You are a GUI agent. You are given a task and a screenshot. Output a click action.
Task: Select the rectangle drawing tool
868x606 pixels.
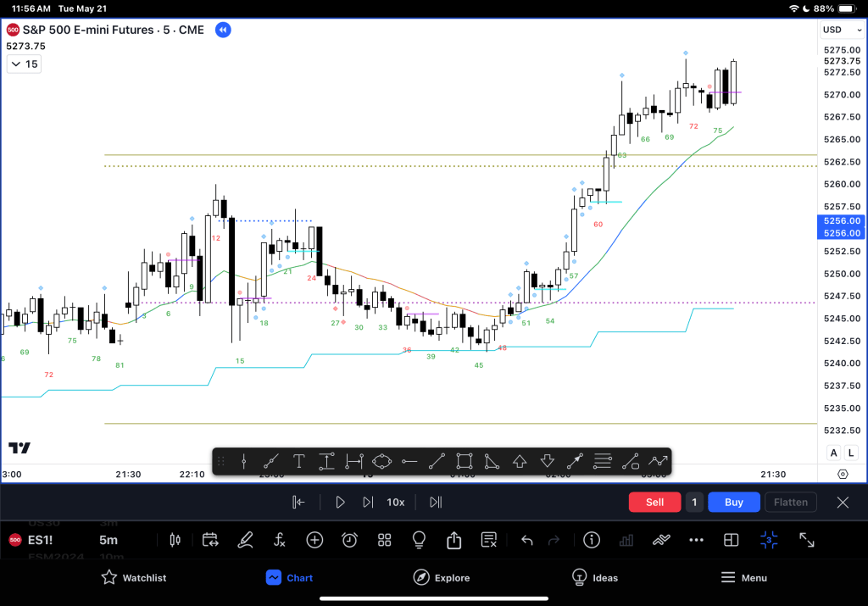(x=464, y=461)
